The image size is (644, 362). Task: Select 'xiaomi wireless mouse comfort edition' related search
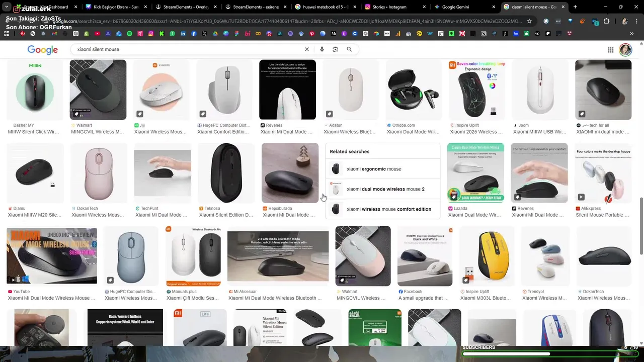[x=383, y=209]
